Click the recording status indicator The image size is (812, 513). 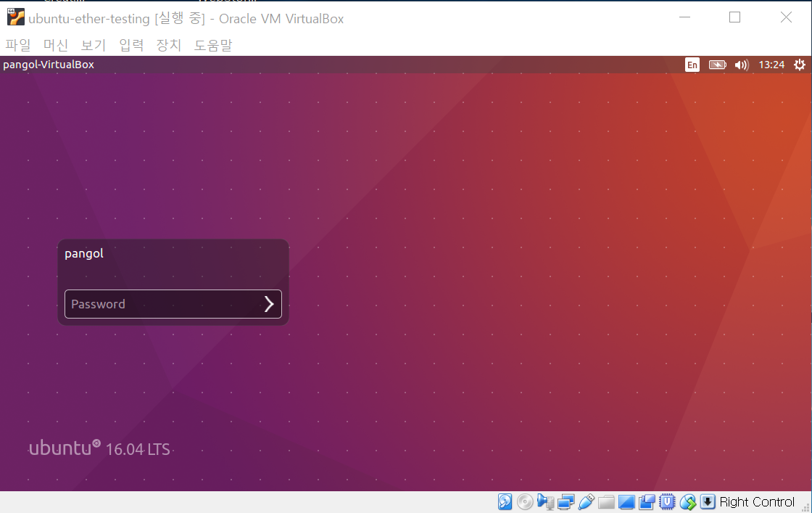click(x=647, y=501)
